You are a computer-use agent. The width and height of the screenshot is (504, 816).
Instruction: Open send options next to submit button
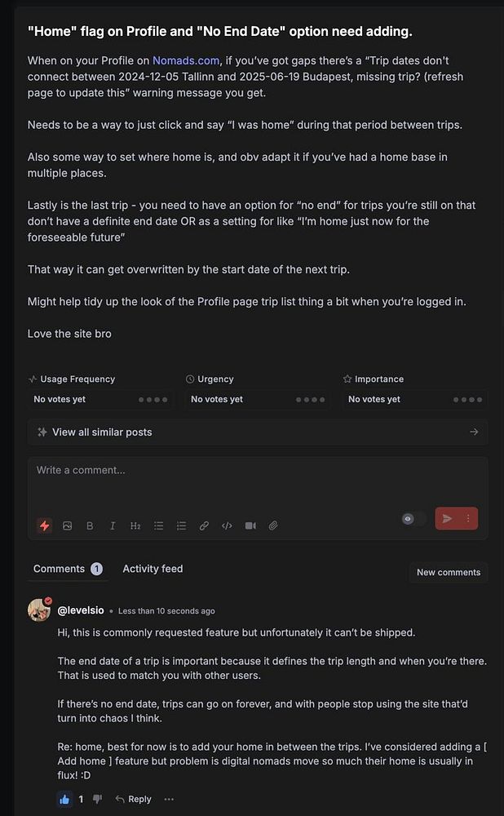[468, 518]
